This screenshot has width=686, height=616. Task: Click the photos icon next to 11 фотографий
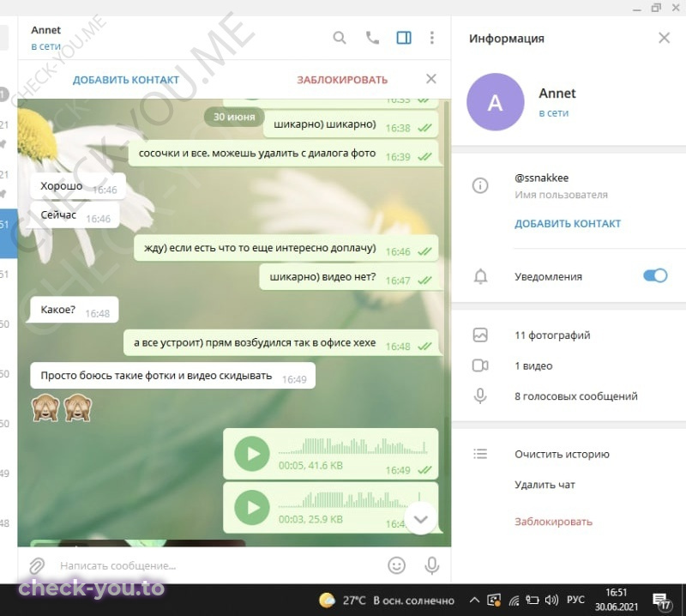tap(480, 335)
